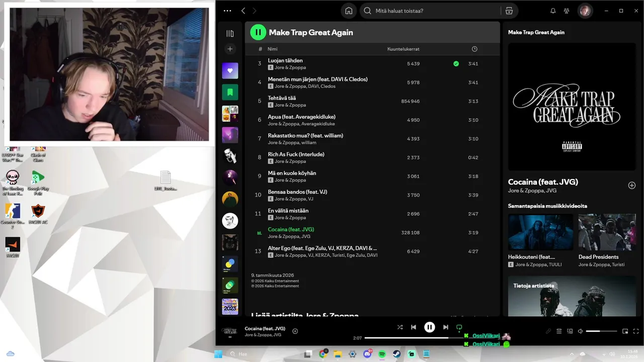Open the Averagekidluke artist link under Apua
The width and height of the screenshot is (644, 362).
point(318,124)
